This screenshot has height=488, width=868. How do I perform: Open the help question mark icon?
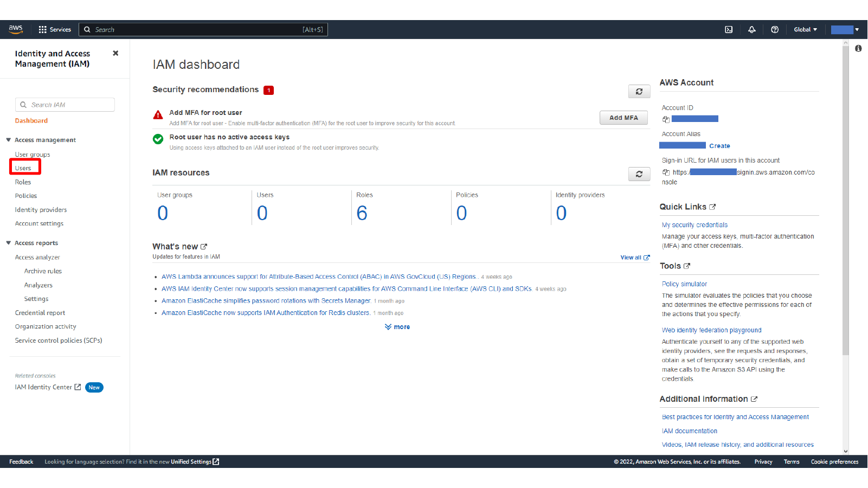coord(775,30)
